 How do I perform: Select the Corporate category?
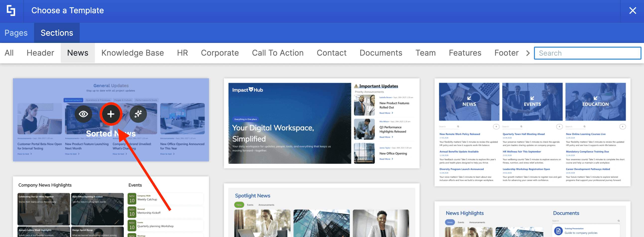[x=220, y=53]
